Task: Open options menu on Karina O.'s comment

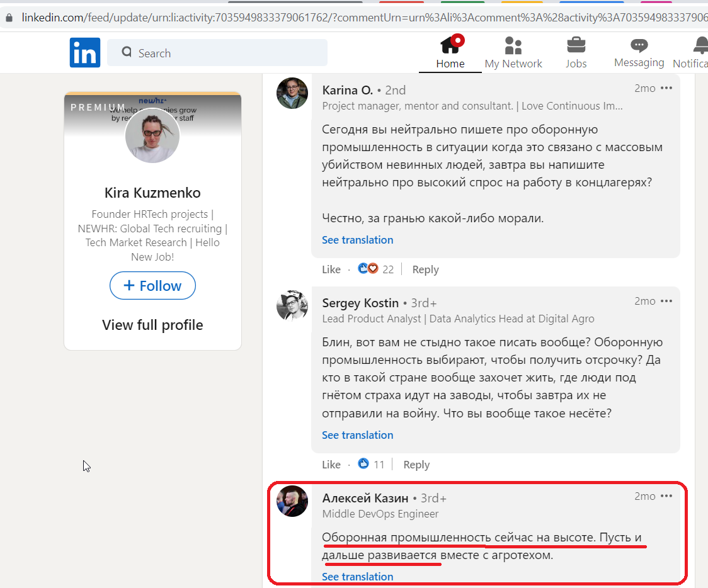Action: [666, 88]
